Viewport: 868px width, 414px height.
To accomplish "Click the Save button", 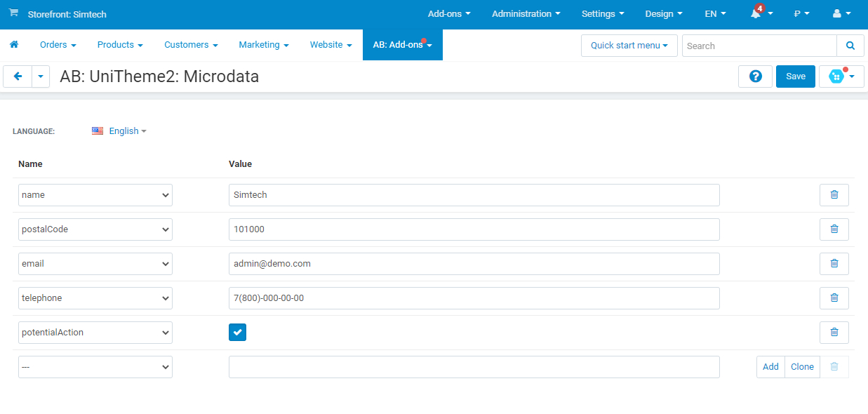I will [x=795, y=76].
